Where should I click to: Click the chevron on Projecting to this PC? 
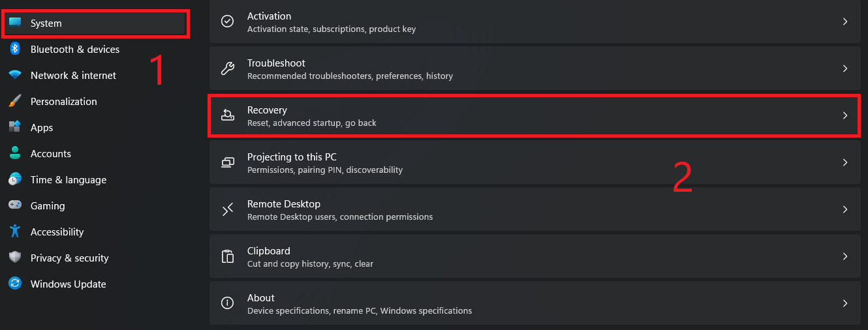pyautogui.click(x=845, y=162)
